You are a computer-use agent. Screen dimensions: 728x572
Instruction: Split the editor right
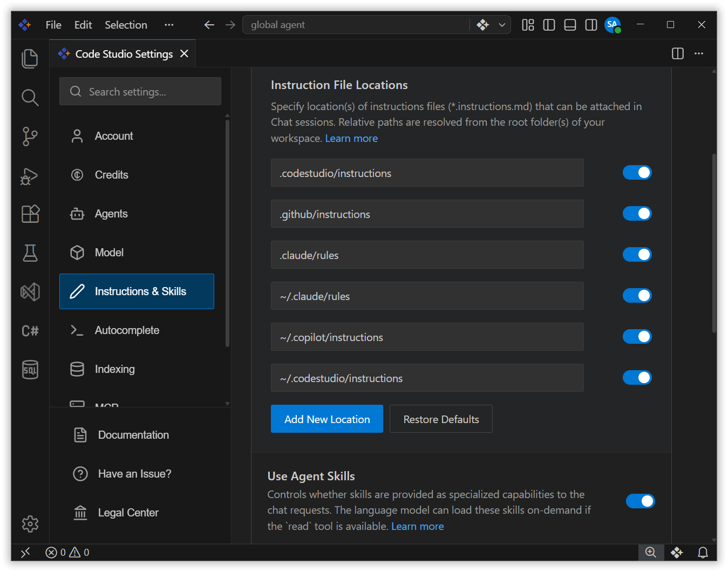click(678, 53)
